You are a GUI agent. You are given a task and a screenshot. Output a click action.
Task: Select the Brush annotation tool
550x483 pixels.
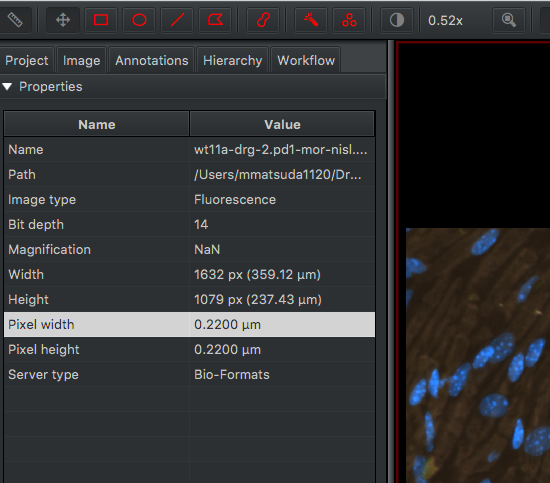coord(263,20)
